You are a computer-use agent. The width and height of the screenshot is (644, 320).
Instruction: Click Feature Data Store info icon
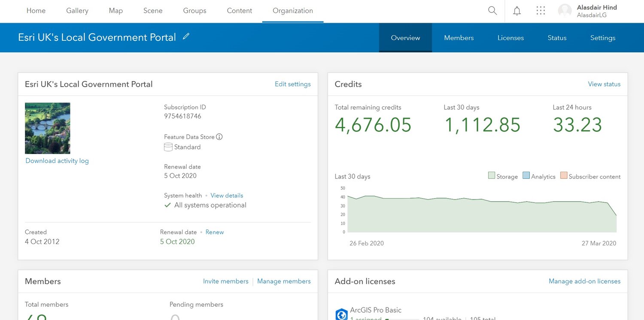tap(219, 137)
